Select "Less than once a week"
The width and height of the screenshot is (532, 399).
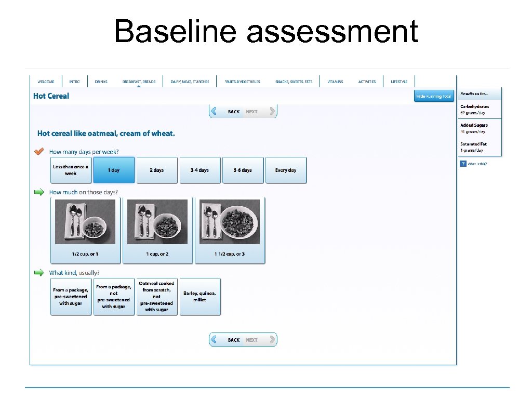[71, 170]
